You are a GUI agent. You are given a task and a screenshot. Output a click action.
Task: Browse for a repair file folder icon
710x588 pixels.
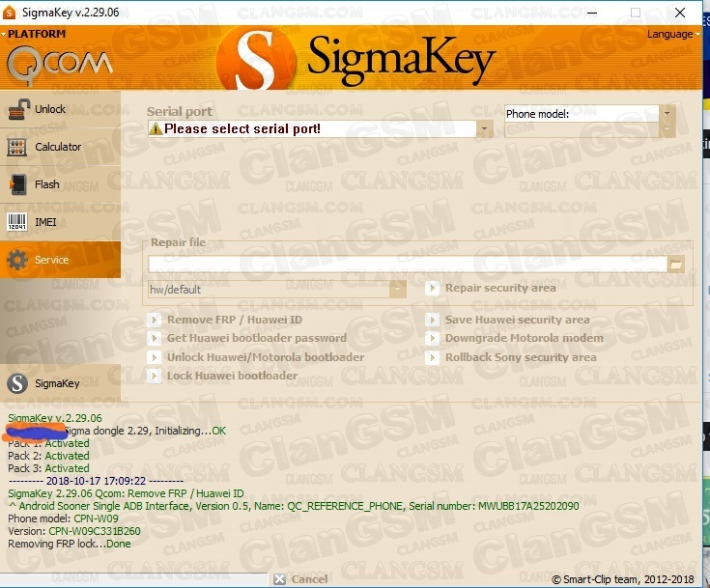pyautogui.click(x=676, y=264)
